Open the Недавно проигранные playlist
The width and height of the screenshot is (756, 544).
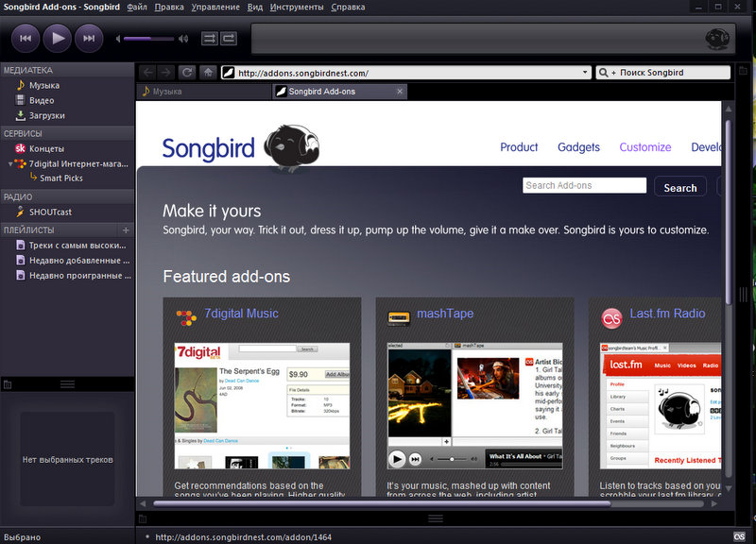tap(80, 276)
